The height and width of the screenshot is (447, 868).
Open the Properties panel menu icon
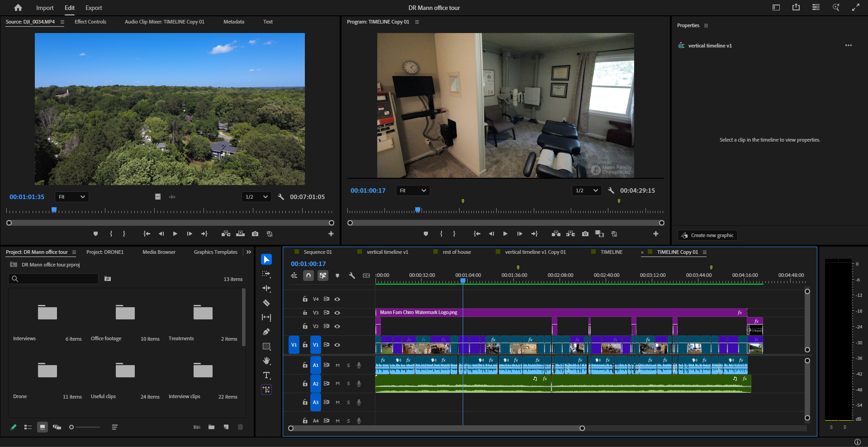706,25
